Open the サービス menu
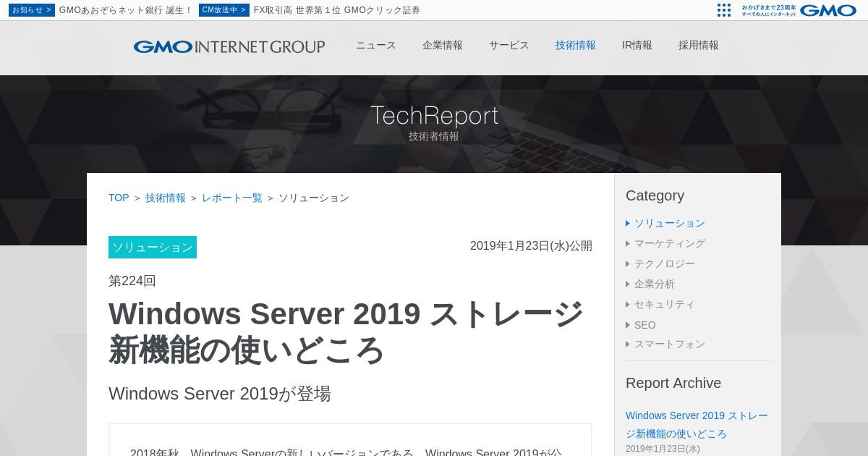This screenshot has height=456, width=868. [509, 45]
